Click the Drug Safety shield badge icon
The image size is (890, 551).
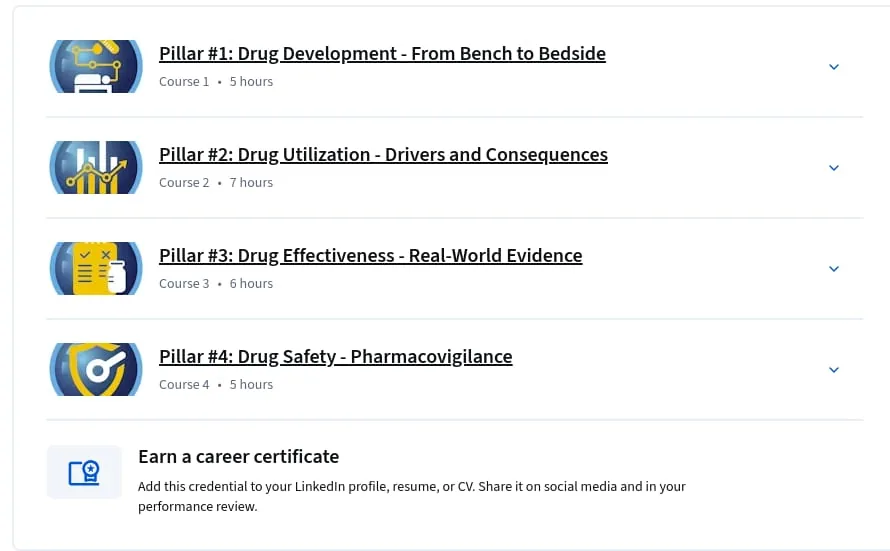pyautogui.click(x=96, y=369)
